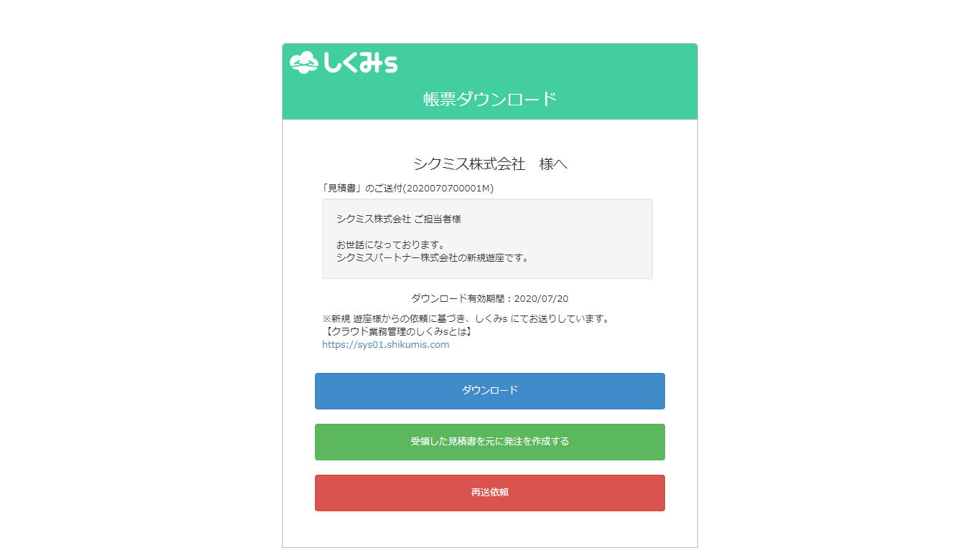980x555 pixels.
Task: Click the ダウンロード button
Action: [489, 391]
